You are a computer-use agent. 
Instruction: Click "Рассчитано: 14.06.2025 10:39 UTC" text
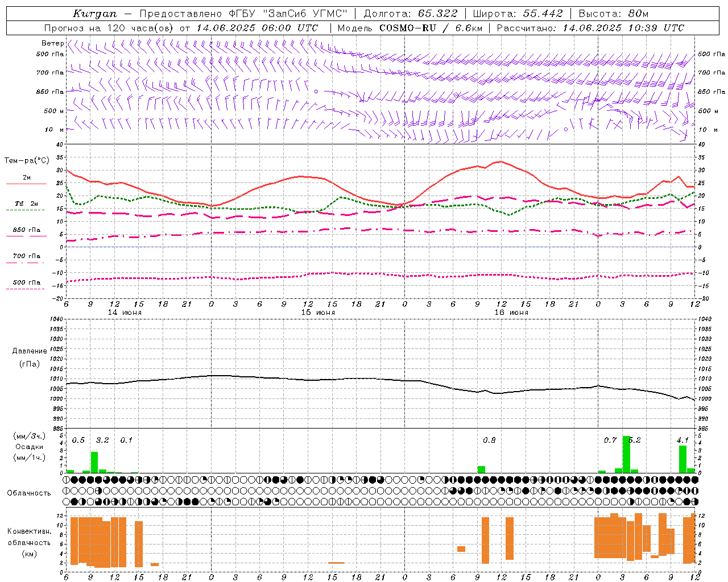click(x=591, y=28)
